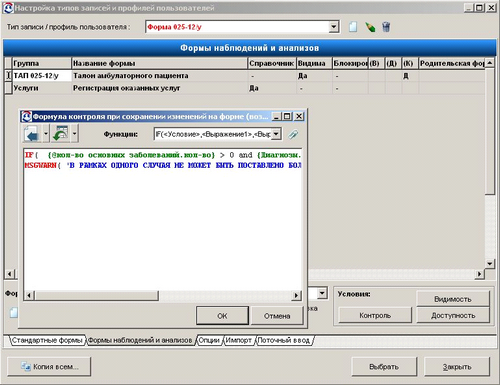This screenshot has height=385, width=500.
Task: Click the formula editor scroll left arrow
Action: tap(29, 295)
